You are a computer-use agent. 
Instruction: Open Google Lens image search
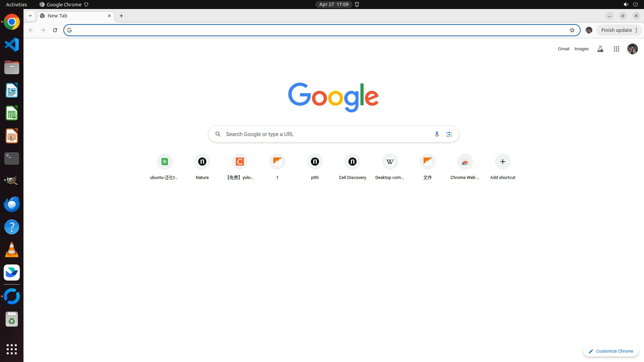[x=449, y=134]
